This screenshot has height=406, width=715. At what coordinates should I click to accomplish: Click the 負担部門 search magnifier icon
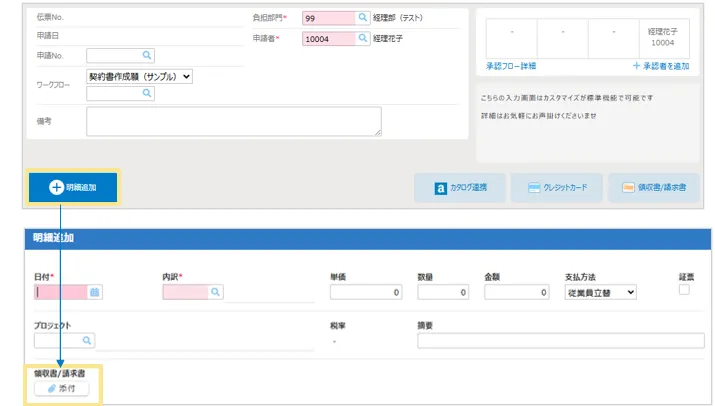362,18
